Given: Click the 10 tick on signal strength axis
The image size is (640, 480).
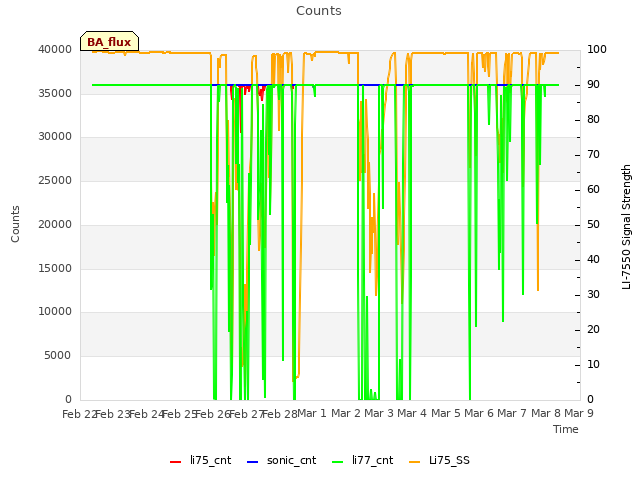Looking at the screenshot, I should pos(593,364).
